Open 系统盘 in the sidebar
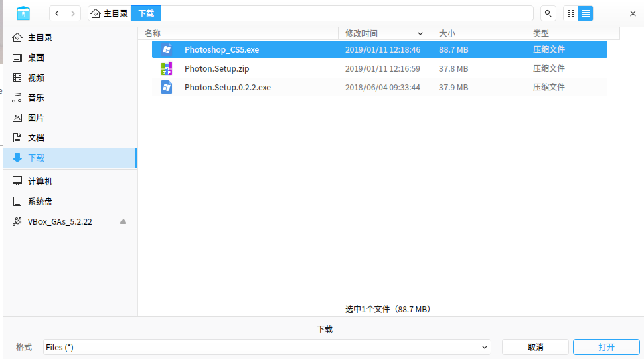The width and height of the screenshot is (644, 359). point(70,201)
